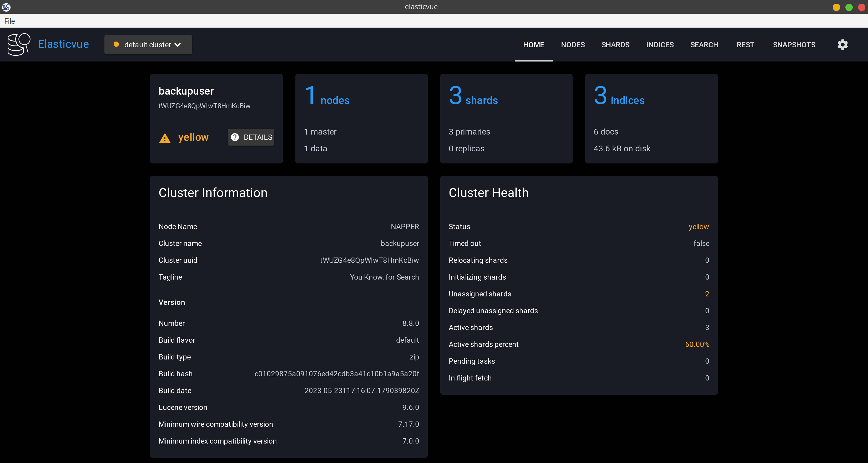
Task: Click the Status value yellow in Cluster Health
Action: [699, 227]
